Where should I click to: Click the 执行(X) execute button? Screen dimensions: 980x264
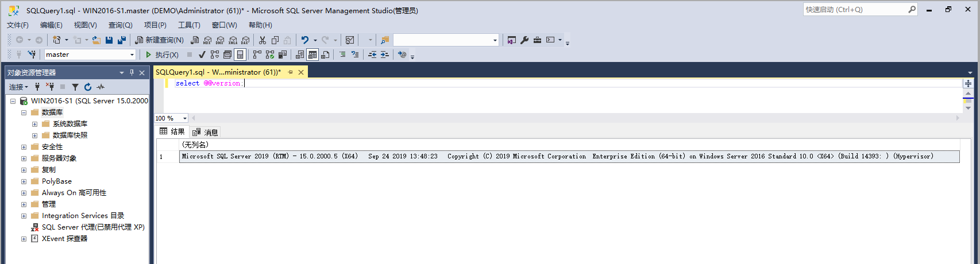(x=162, y=55)
